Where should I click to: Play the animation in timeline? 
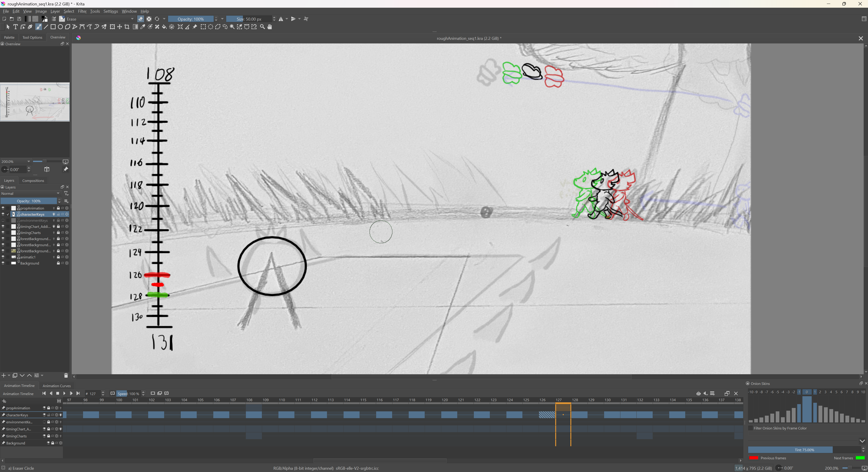pos(64,393)
